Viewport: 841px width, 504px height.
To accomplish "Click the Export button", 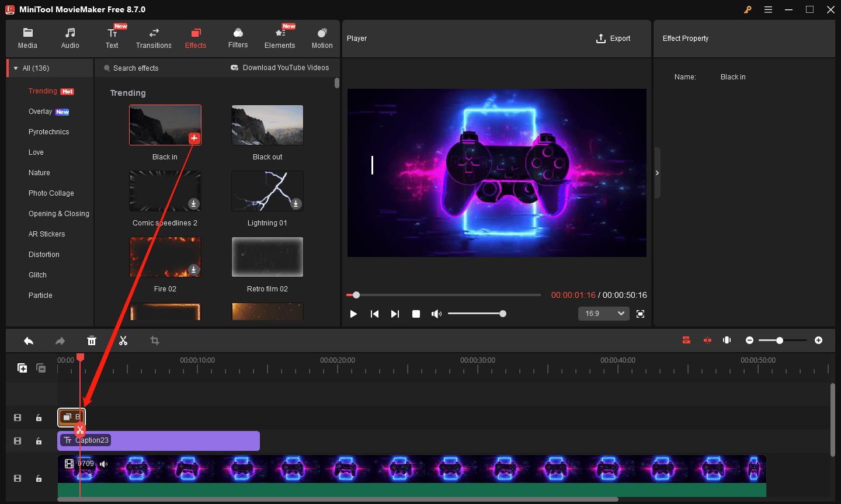I will click(613, 39).
